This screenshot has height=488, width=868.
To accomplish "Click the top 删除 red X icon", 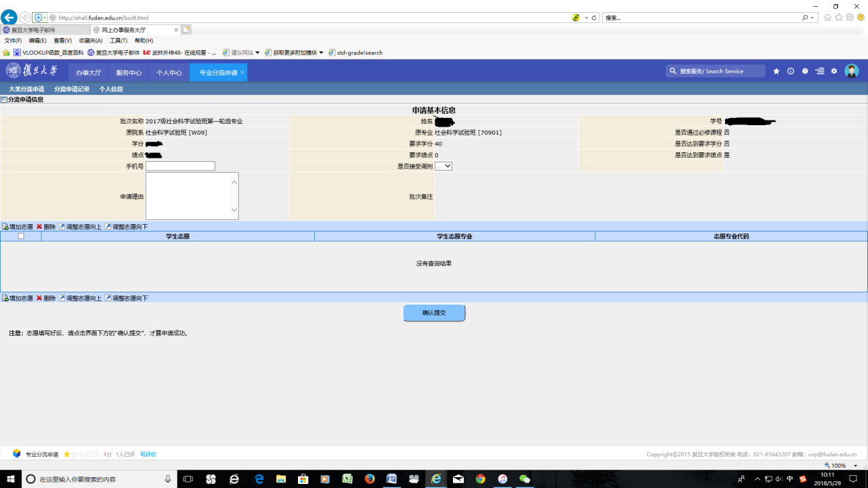I will click(x=39, y=227).
